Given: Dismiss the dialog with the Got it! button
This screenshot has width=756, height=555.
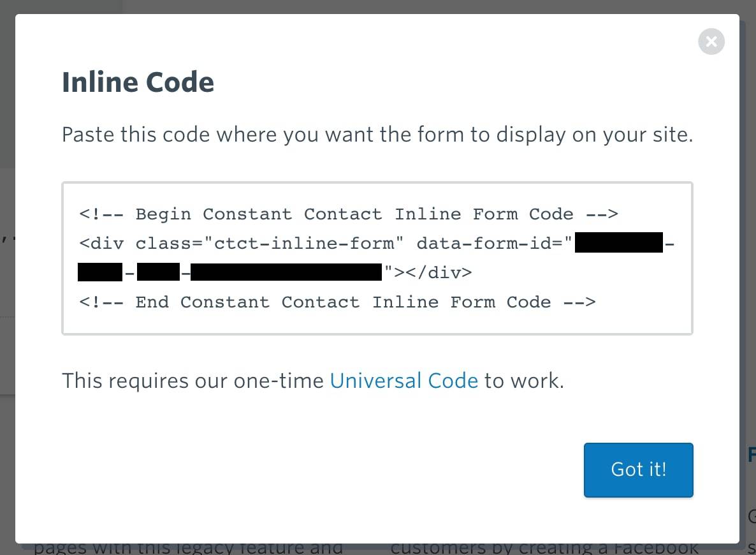Looking at the screenshot, I should [x=638, y=470].
